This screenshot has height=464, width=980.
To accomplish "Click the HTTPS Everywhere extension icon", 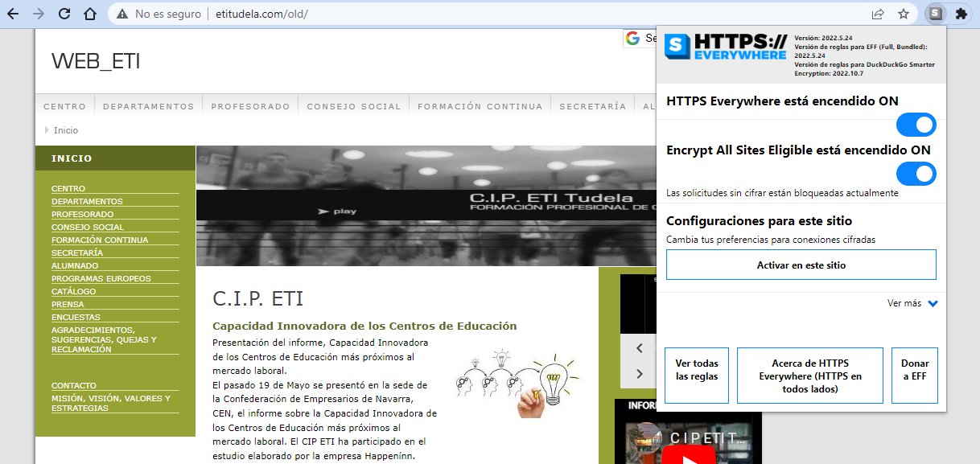I will coord(934,14).
